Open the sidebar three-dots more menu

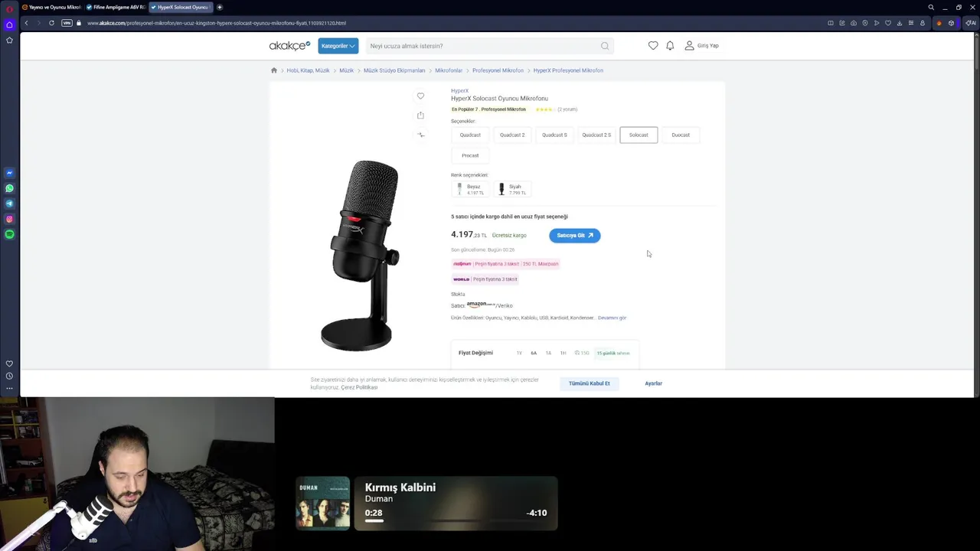pyautogui.click(x=9, y=388)
